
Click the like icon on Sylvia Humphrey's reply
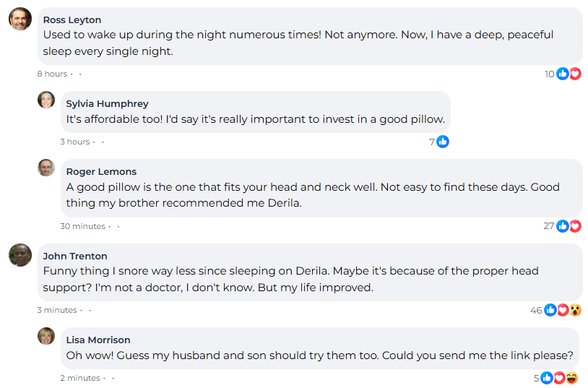(443, 142)
